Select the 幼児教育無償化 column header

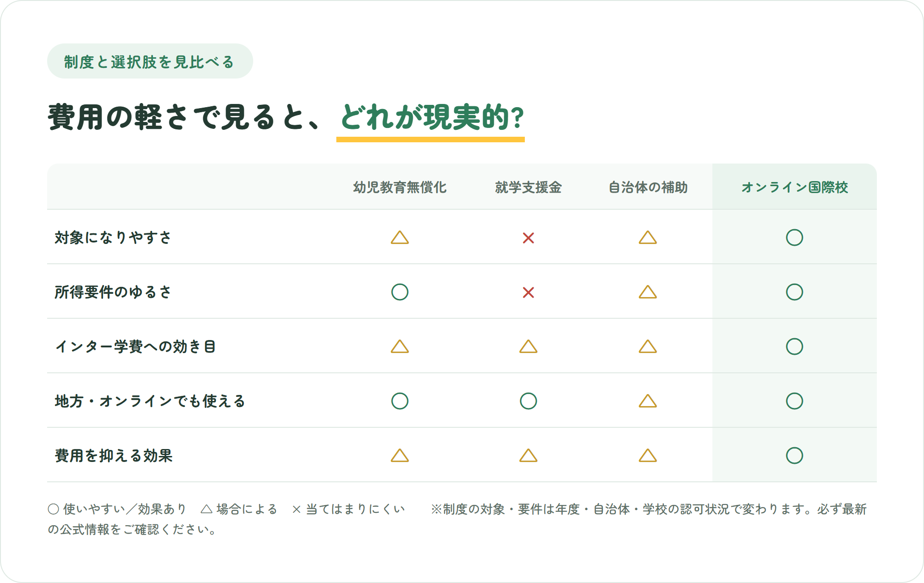pos(400,187)
